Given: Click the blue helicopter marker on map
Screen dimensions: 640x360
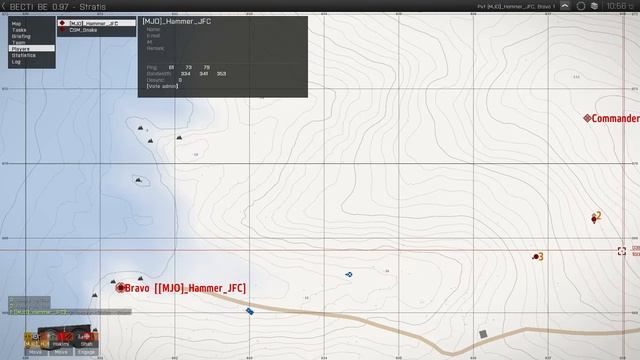Looking at the screenshot, I should tap(349, 275).
